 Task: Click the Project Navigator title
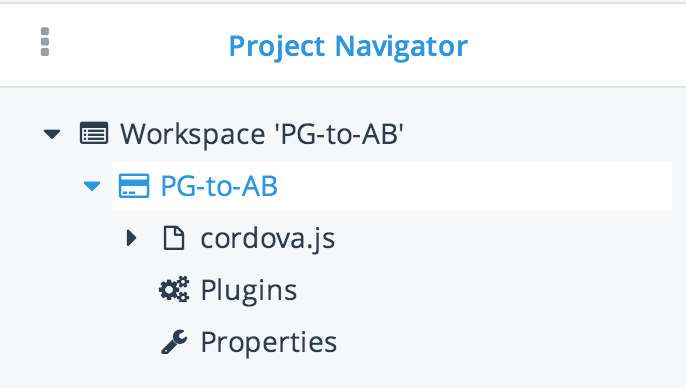coord(348,46)
